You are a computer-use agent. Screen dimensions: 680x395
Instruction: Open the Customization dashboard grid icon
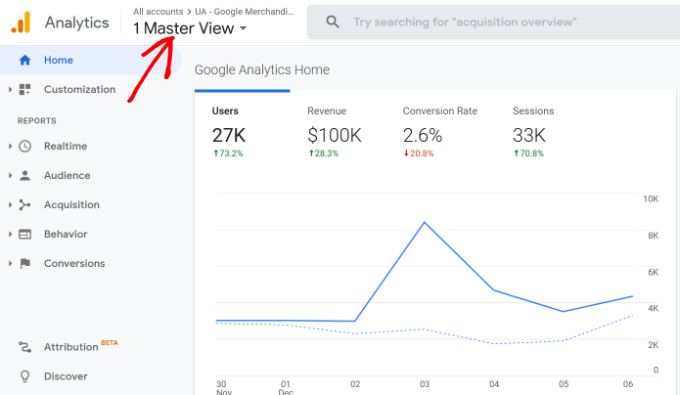25,90
